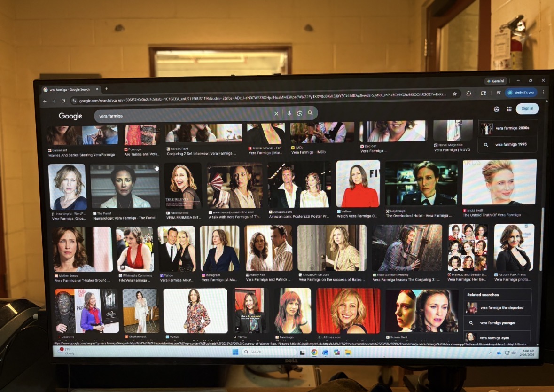Open the Nicki Swift 'Untold Truth' image
This screenshot has height=392, width=554.
[x=499, y=182]
